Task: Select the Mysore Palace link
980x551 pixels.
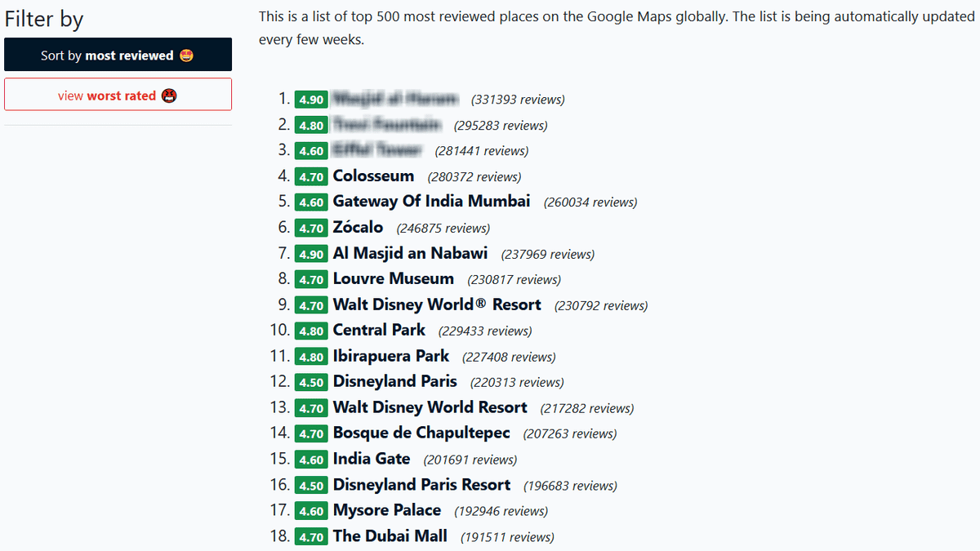Action: click(386, 509)
